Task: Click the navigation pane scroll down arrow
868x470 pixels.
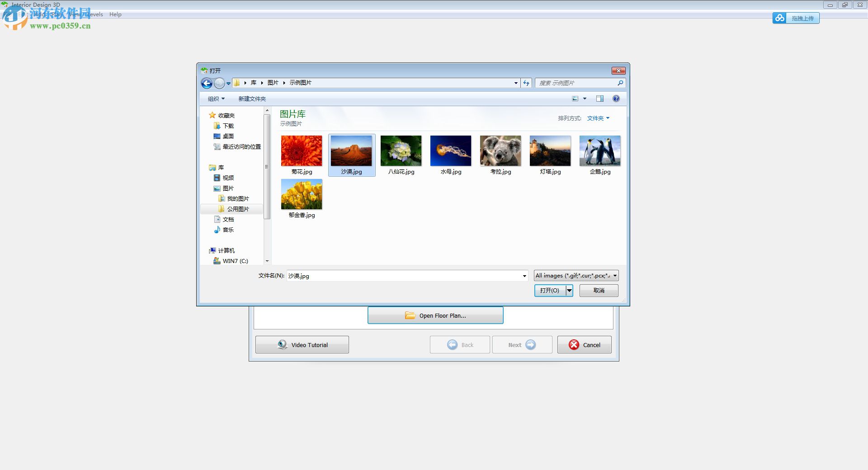Action: (x=267, y=261)
